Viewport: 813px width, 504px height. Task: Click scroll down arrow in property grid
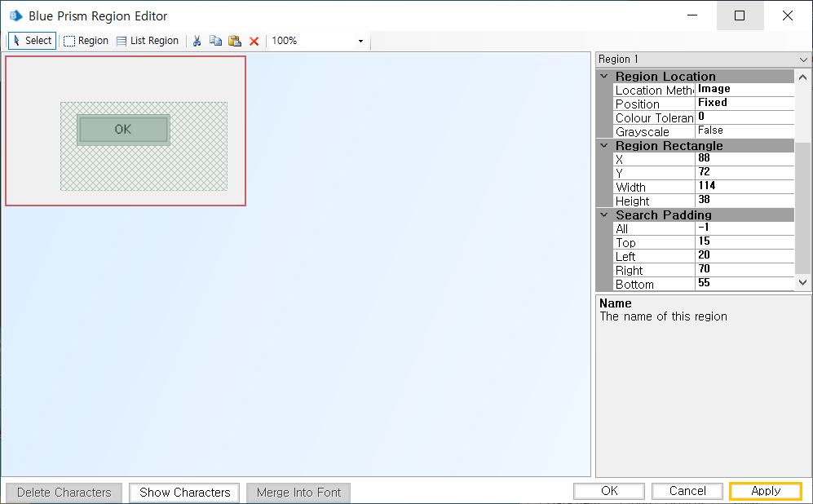(x=802, y=283)
